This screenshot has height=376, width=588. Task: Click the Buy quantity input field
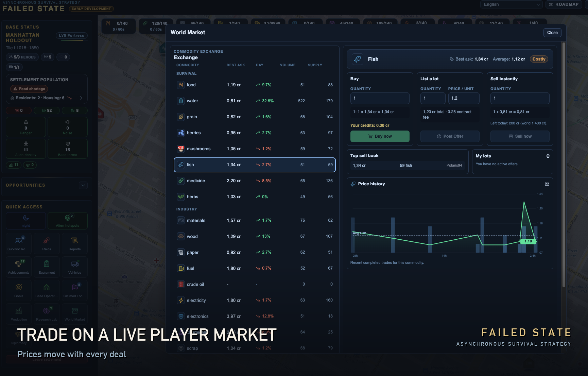pos(380,98)
